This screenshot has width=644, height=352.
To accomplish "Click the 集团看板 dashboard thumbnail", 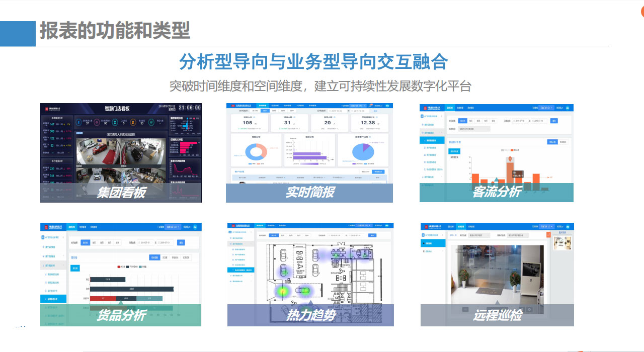I will click(121, 152).
